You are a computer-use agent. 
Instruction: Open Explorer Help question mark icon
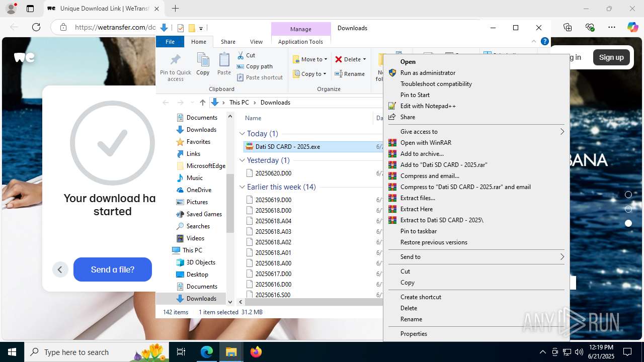544,42
